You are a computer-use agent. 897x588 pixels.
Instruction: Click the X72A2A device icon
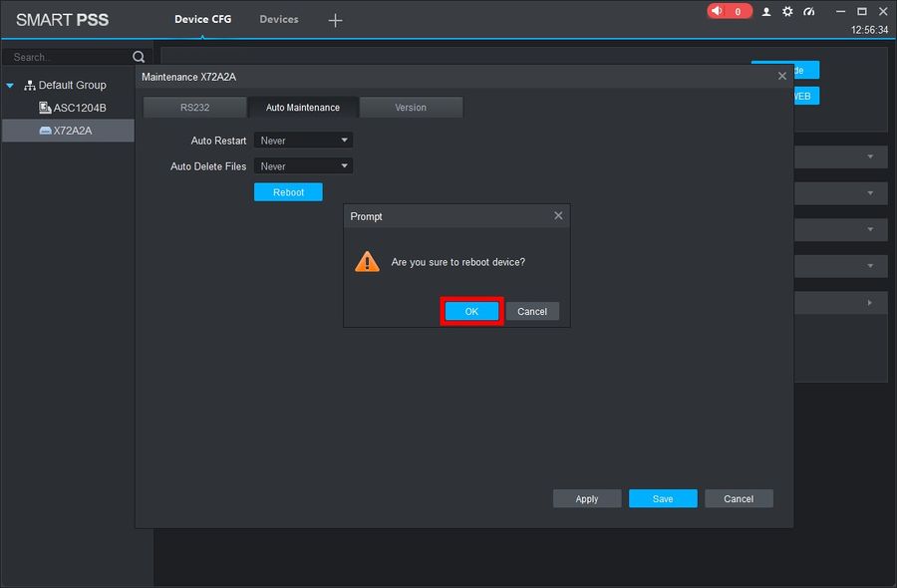[45, 131]
